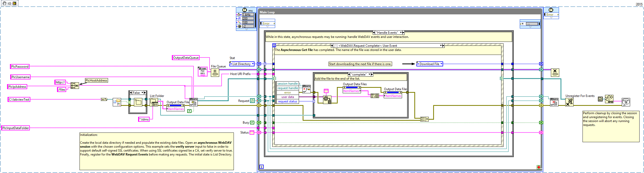Go to previous case before "Handle Events"

click(x=374, y=33)
